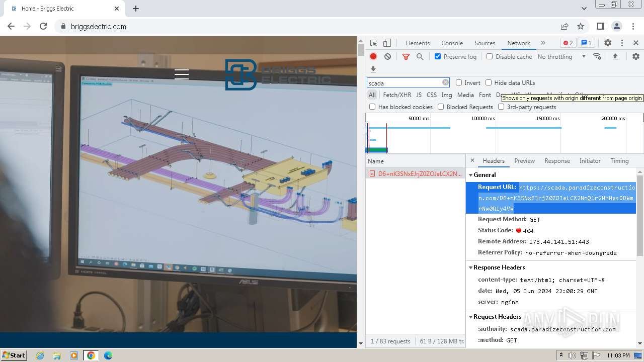Viewport: 644px width, 362px height.
Task: Show the 2 errors badge
Action: click(568, 43)
